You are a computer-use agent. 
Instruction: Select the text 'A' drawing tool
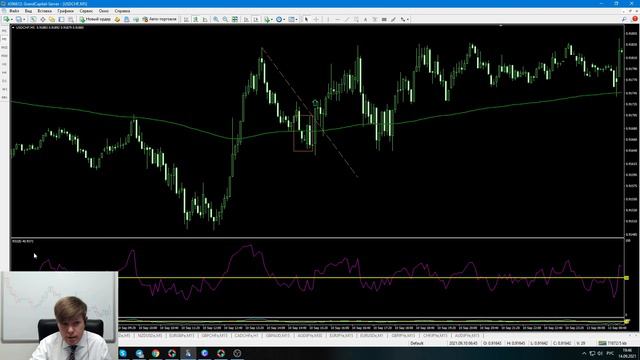tap(365, 19)
